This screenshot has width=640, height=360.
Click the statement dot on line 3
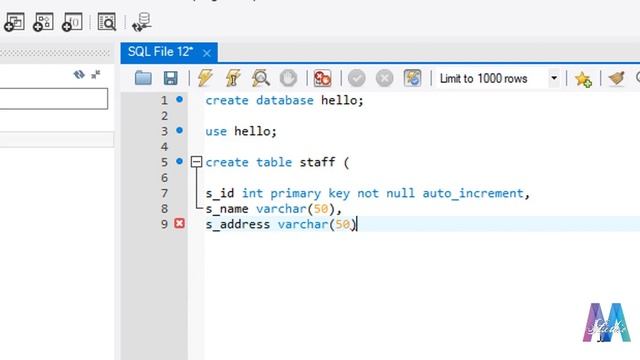(179, 130)
